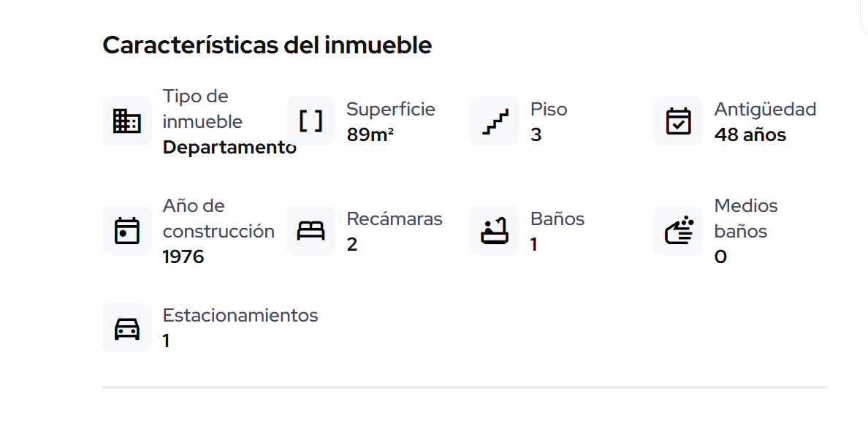Select the Estacionamientos label
This screenshot has width=868, height=421.
click(240, 315)
